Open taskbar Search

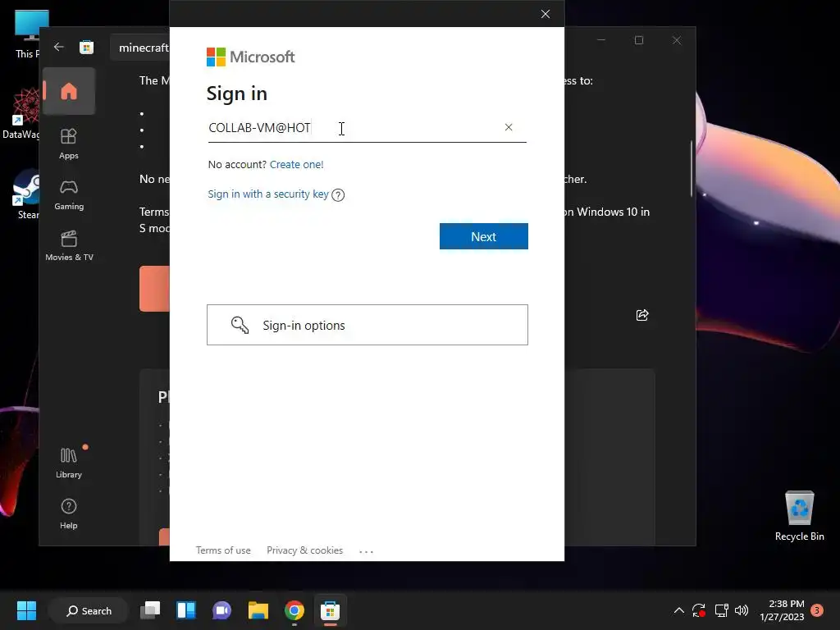click(x=89, y=610)
